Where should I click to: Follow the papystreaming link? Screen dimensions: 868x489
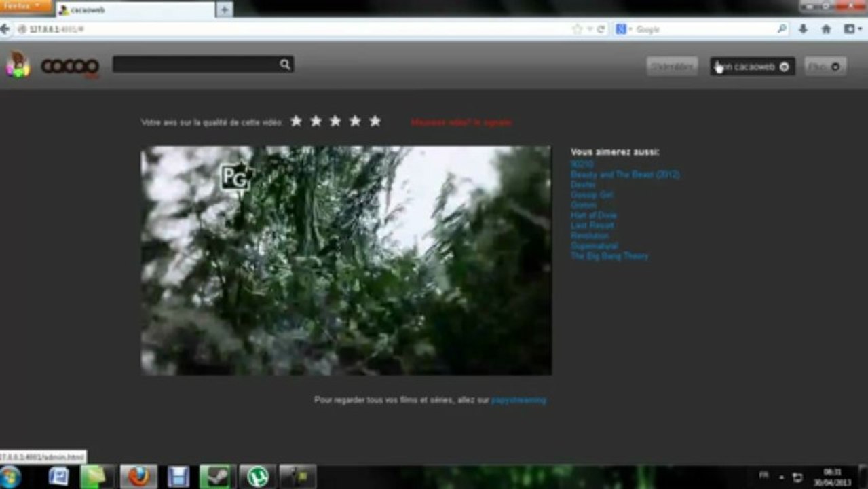tap(518, 400)
